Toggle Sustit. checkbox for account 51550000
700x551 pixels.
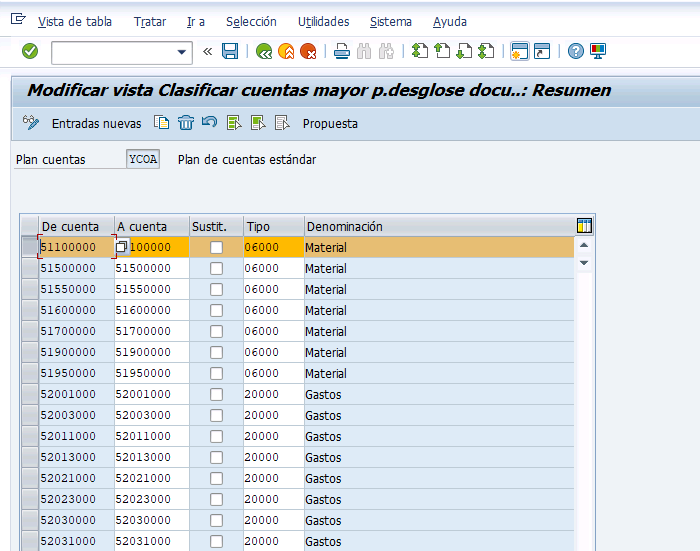pyautogui.click(x=217, y=289)
